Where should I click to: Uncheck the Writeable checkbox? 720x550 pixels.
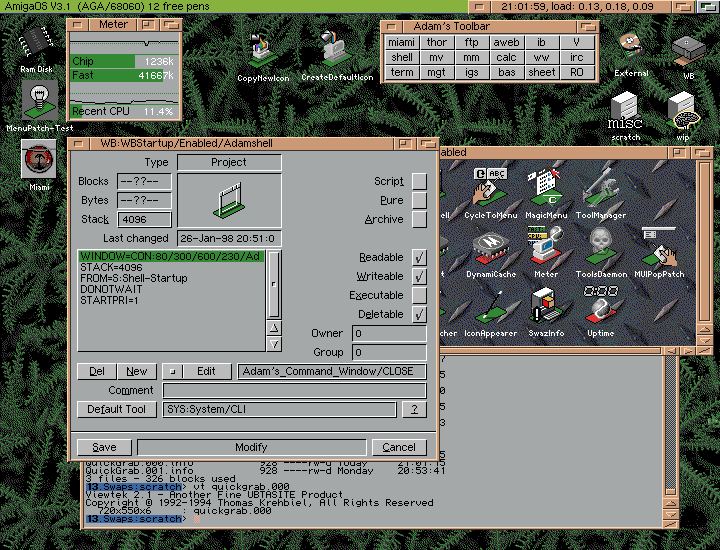419,276
